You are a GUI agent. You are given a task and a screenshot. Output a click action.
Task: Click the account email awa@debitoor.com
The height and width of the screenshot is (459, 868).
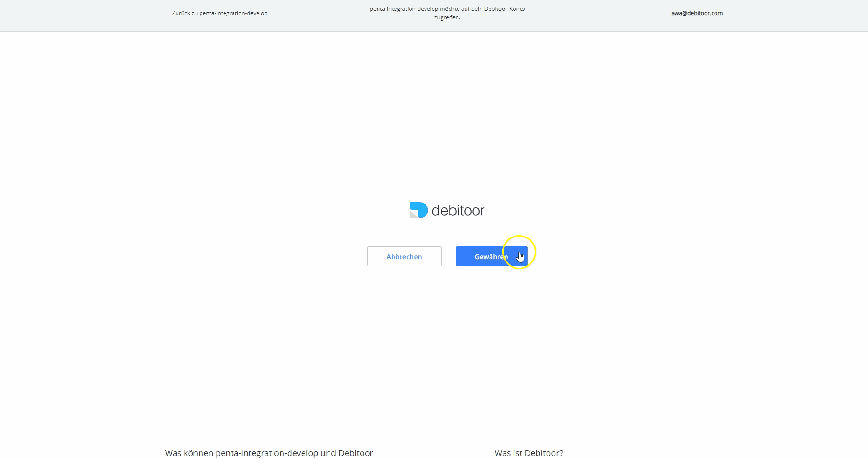click(697, 13)
